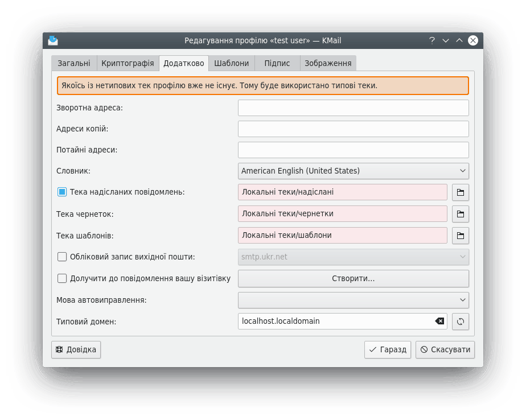Viewport: 526px width, 420px height.
Task: Click the folder icon next to templates folder
Action: [460, 236]
